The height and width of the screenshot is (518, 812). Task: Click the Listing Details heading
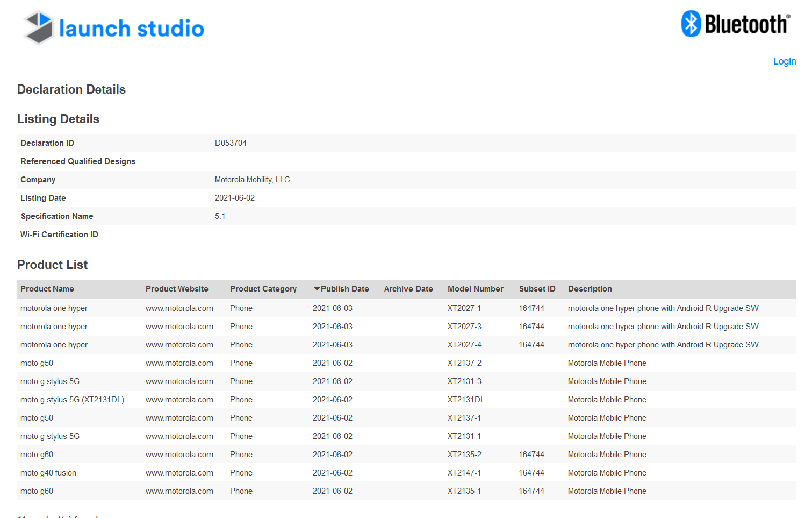(x=58, y=119)
